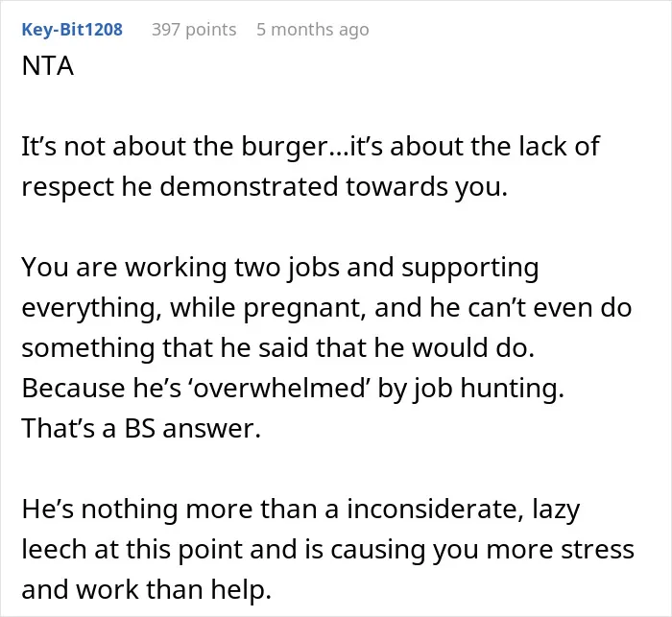Click the word 'everything' starting fourth line
Screen dimensions: 672x617
coord(92,309)
